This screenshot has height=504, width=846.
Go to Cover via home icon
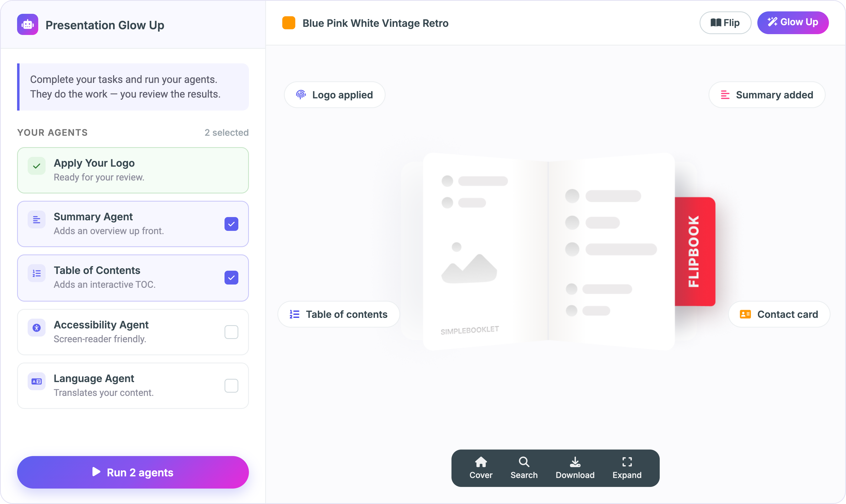(x=481, y=468)
